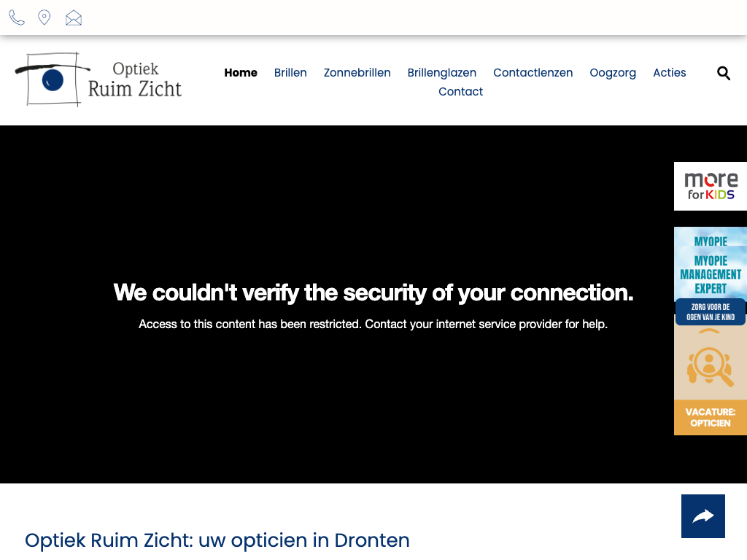Open the location pin icon
This screenshot has width=747, height=560.
click(x=44, y=18)
